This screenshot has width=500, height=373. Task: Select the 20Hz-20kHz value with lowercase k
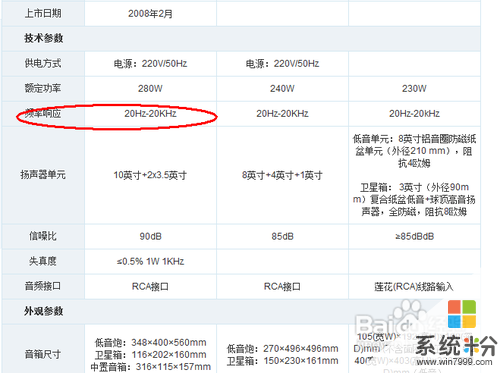[414, 114]
